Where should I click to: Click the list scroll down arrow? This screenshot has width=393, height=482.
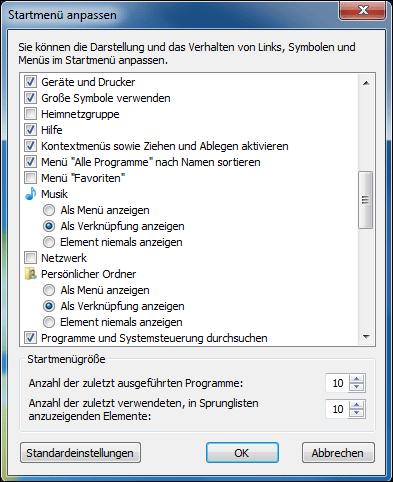pyautogui.click(x=366, y=337)
